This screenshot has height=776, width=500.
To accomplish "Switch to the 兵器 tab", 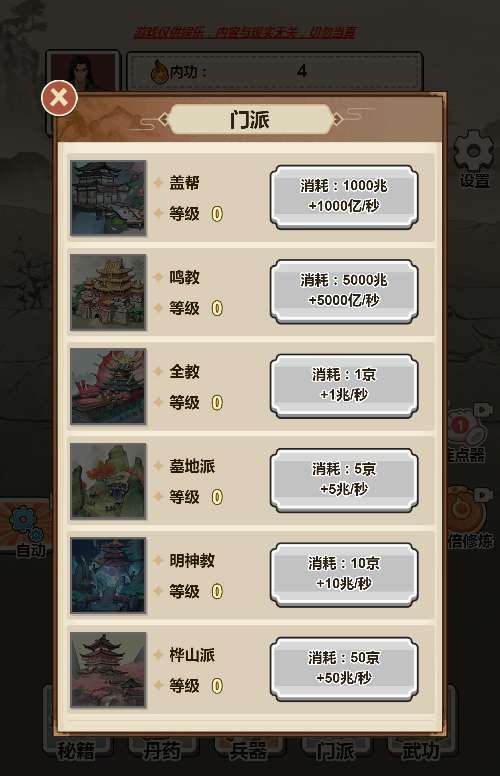I will 249,749.
